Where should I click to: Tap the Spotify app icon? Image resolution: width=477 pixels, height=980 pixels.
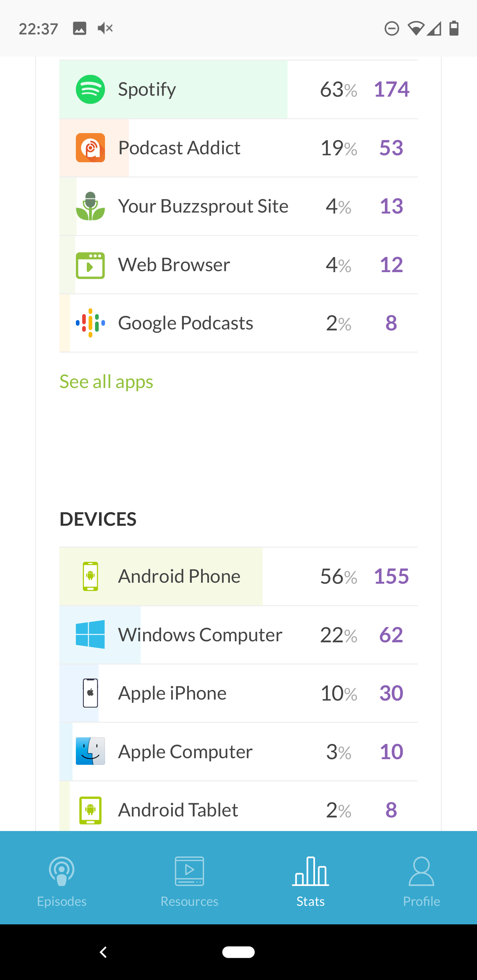pos(90,89)
